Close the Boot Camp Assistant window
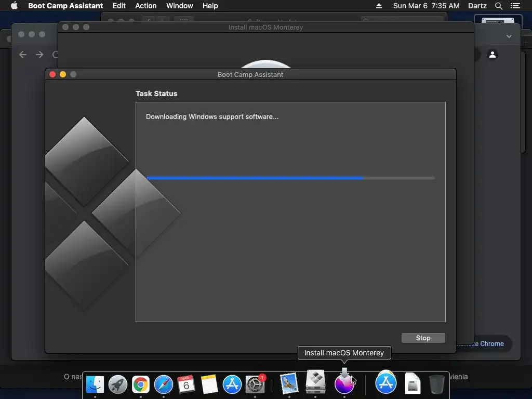This screenshot has height=399, width=532. point(52,74)
